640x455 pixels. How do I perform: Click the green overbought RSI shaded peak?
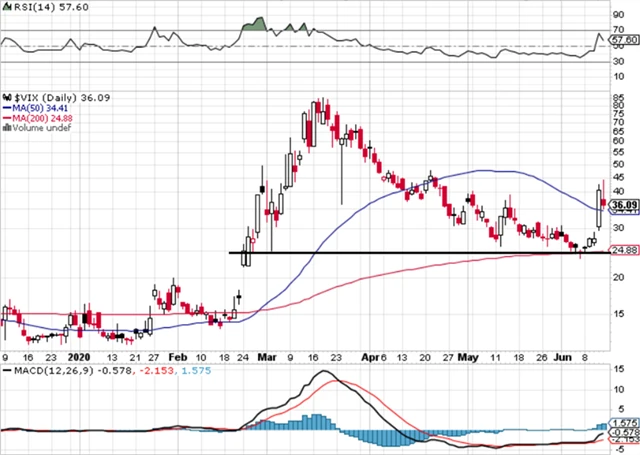258,24
